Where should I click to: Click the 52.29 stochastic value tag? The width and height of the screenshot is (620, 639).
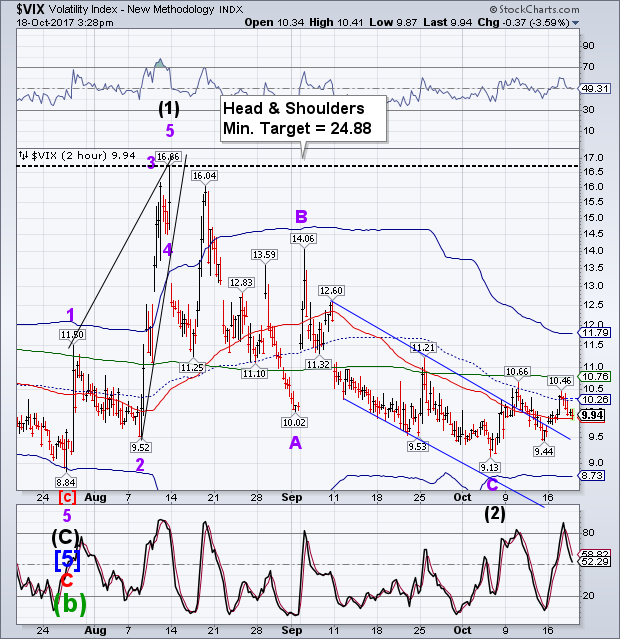click(595, 562)
